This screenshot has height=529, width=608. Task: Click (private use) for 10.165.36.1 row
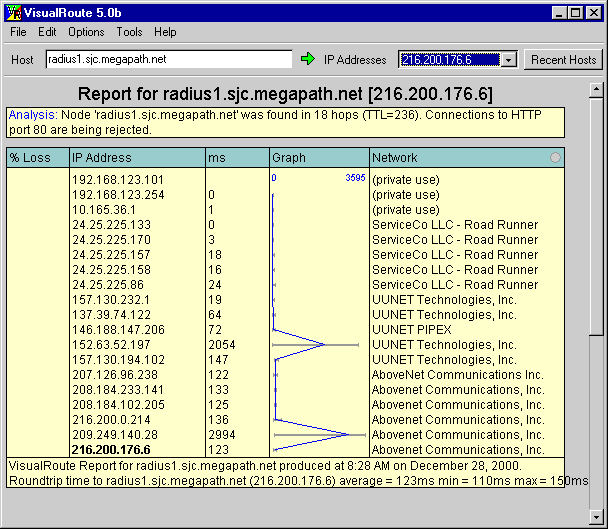pos(406,210)
